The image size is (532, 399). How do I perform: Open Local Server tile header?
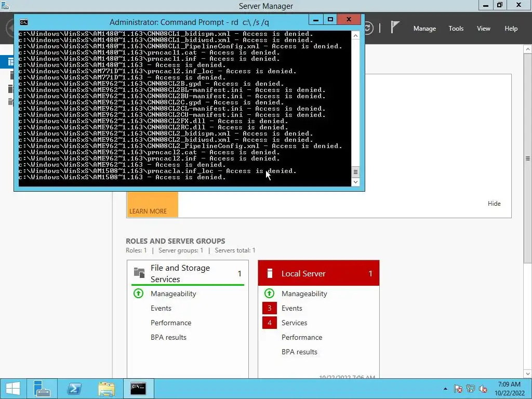click(x=318, y=273)
